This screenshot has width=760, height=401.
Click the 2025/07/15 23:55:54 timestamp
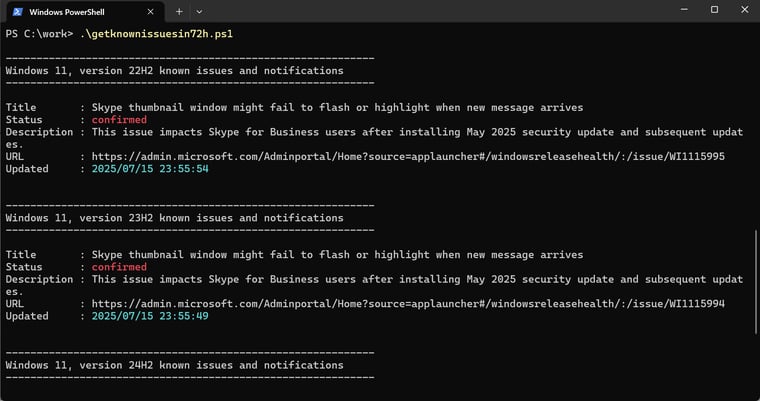[x=150, y=169]
